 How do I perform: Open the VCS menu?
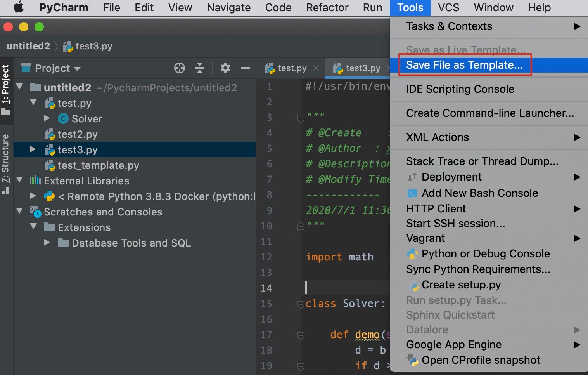tap(448, 7)
